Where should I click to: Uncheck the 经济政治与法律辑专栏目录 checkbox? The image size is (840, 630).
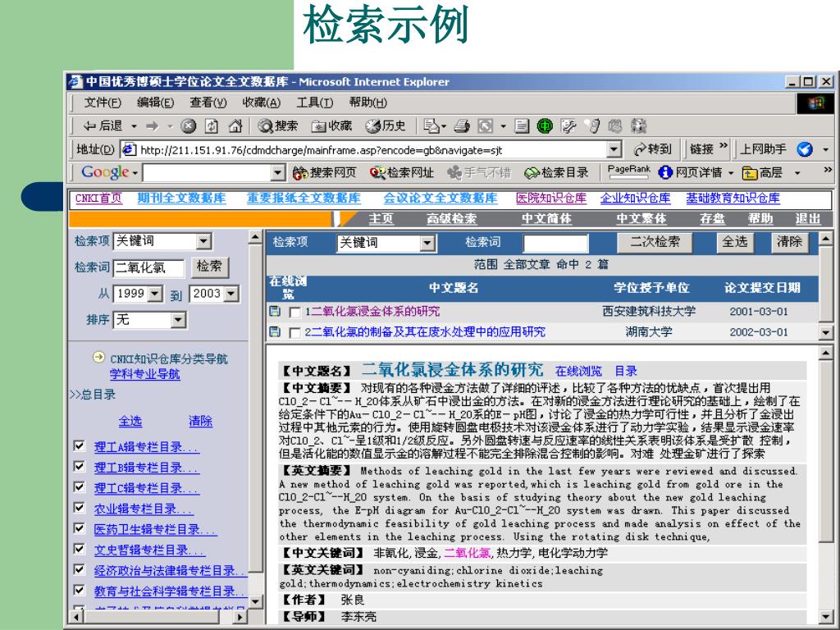[x=80, y=569]
